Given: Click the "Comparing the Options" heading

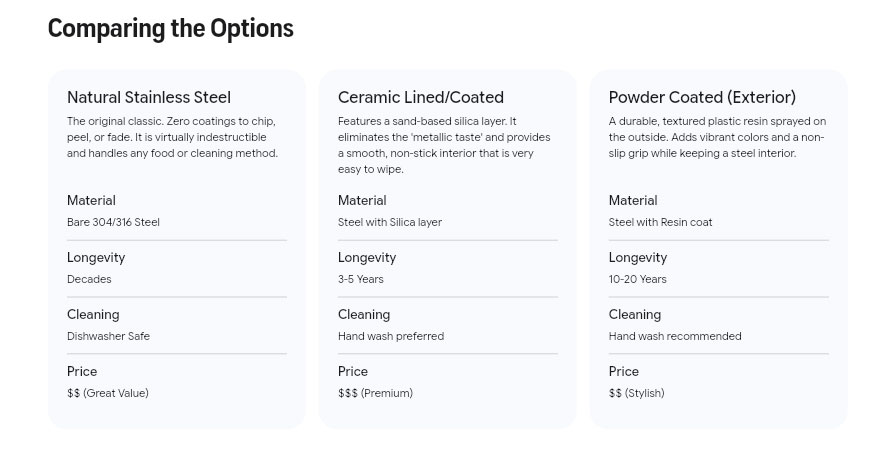Looking at the screenshot, I should [170, 28].
